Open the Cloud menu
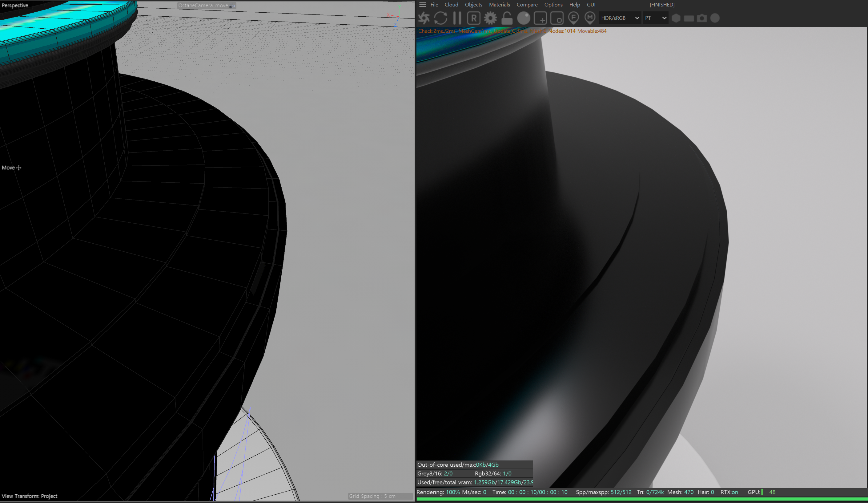 [x=451, y=5]
